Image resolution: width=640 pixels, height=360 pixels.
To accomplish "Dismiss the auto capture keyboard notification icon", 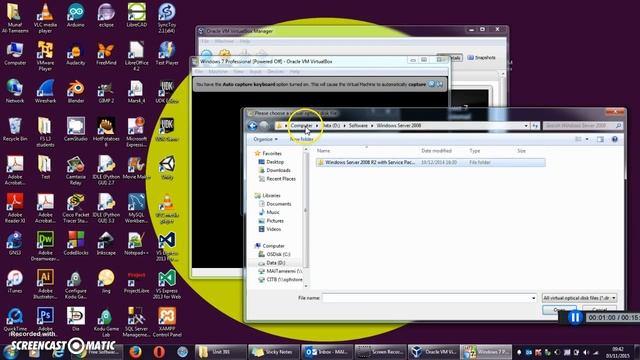I will [x=440, y=84].
